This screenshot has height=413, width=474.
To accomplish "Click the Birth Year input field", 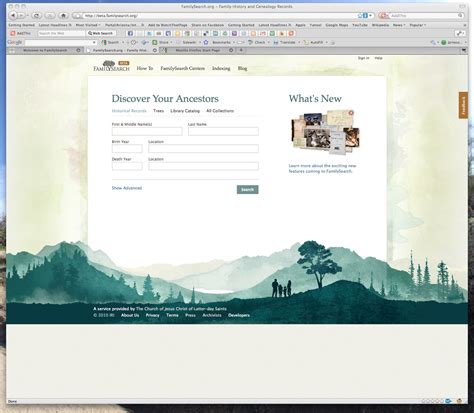I will coord(127,148).
